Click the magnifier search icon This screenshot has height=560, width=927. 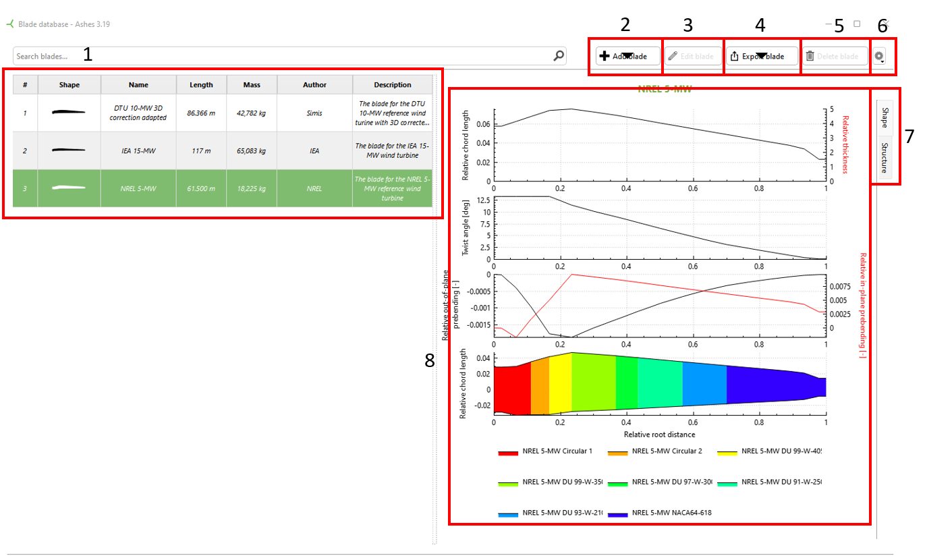coord(559,57)
